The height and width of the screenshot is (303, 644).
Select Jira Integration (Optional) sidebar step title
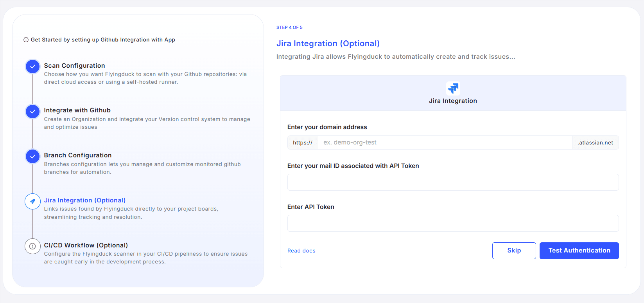[x=84, y=200]
